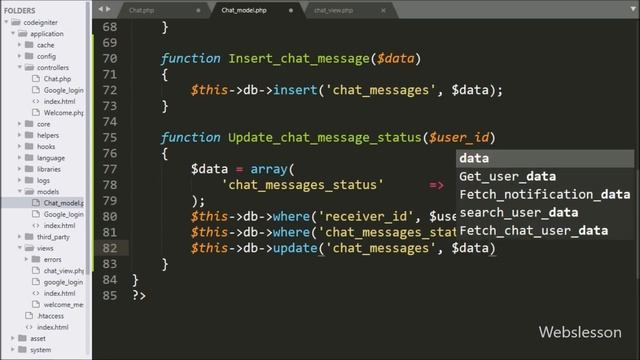Collapse the controllers folder arrow

pos(20,67)
